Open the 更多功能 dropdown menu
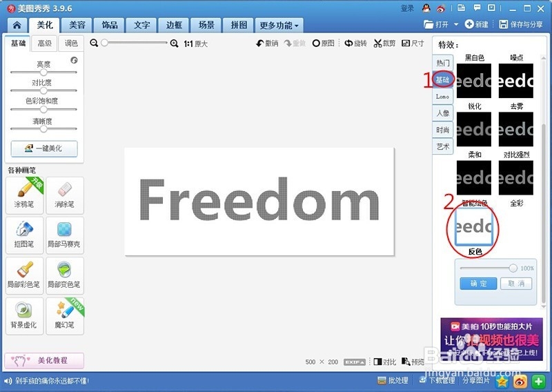 coord(279,26)
